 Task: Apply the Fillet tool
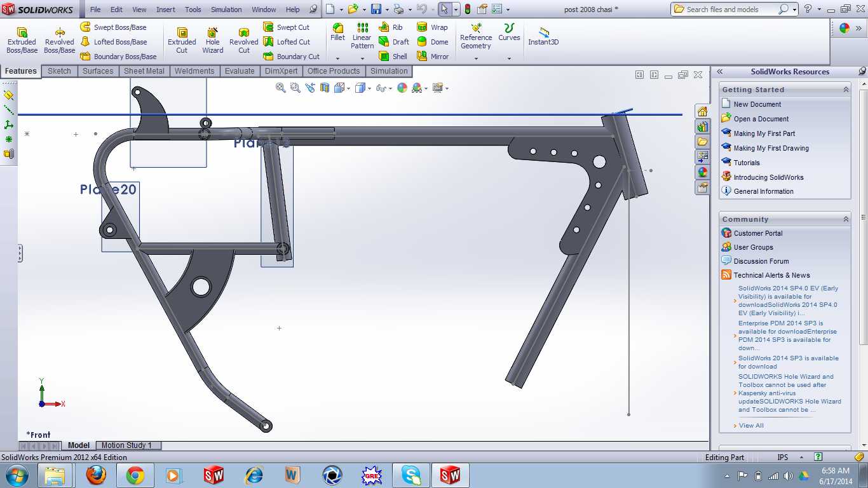337,32
